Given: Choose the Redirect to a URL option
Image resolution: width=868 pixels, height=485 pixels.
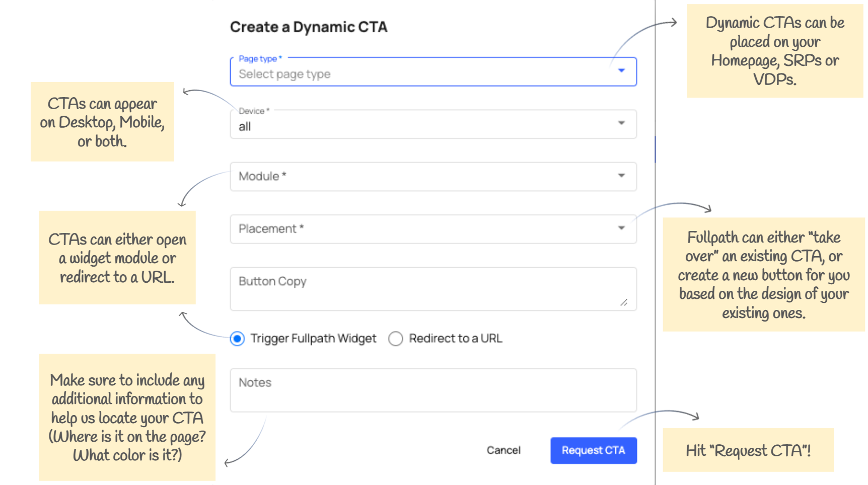Looking at the screenshot, I should pos(396,339).
